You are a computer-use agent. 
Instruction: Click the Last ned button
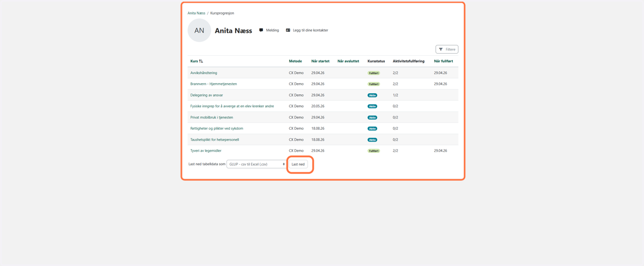click(298, 164)
